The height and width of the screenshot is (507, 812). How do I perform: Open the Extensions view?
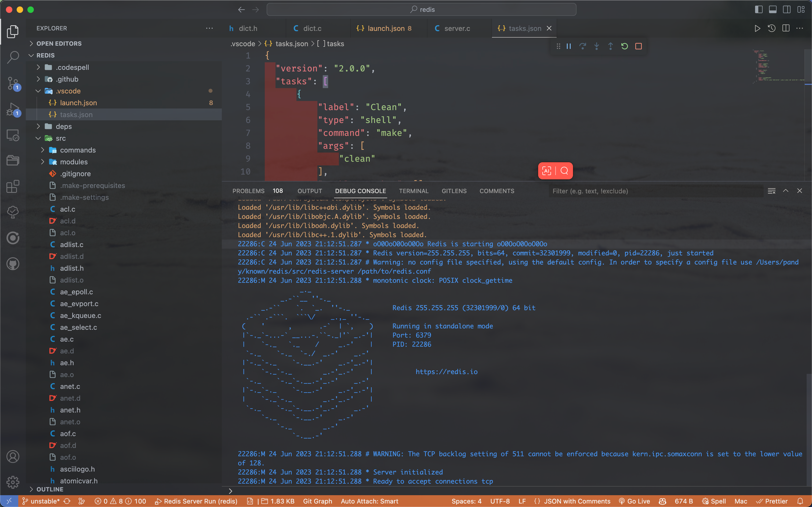click(x=13, y=186)
